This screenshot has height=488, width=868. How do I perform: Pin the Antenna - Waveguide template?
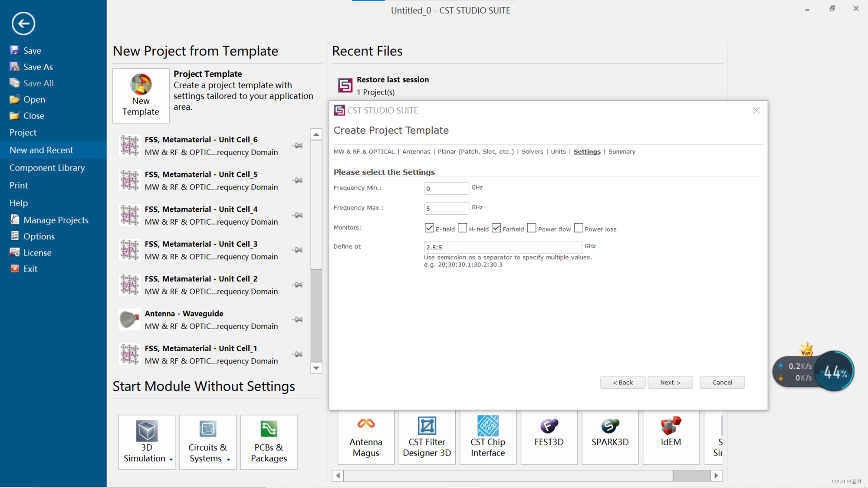click(x=298, y=320)
